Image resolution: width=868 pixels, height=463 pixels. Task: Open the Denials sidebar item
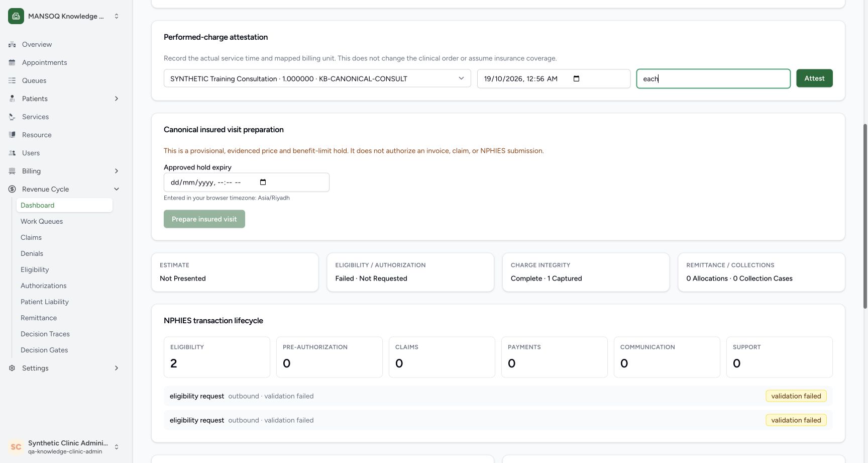point(32,253)
